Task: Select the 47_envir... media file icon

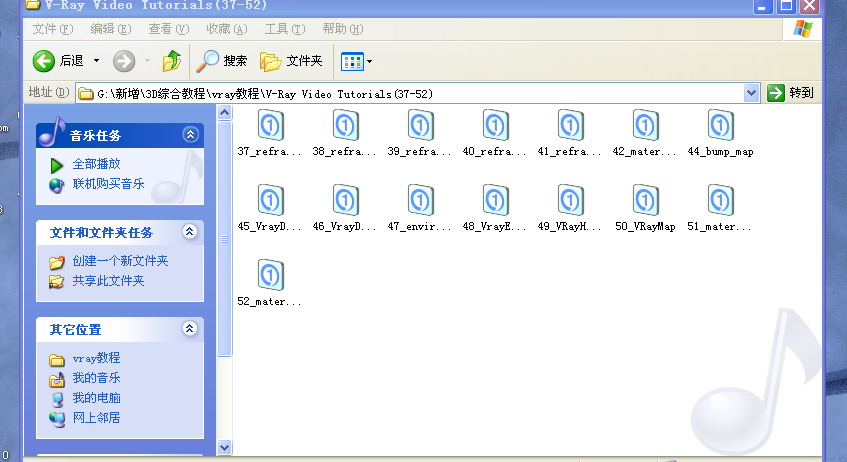Action: coord(420,200)
